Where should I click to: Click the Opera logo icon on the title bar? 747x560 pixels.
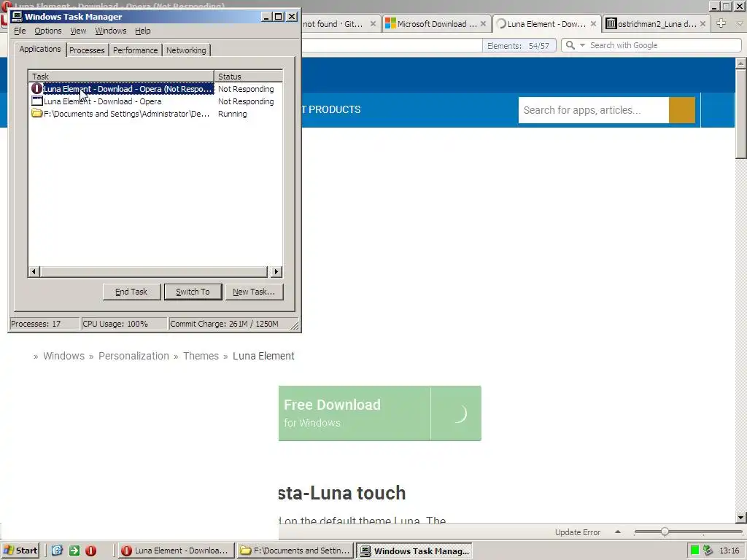(6, 6)
